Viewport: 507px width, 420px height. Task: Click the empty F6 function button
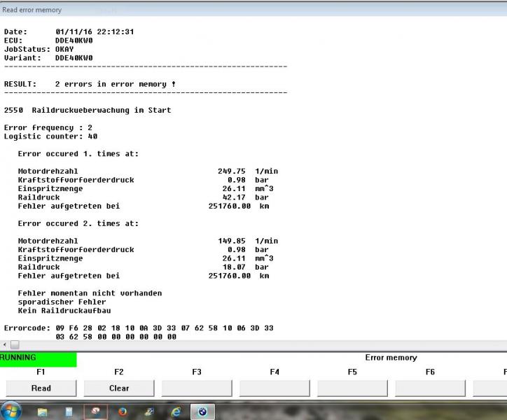430,388
